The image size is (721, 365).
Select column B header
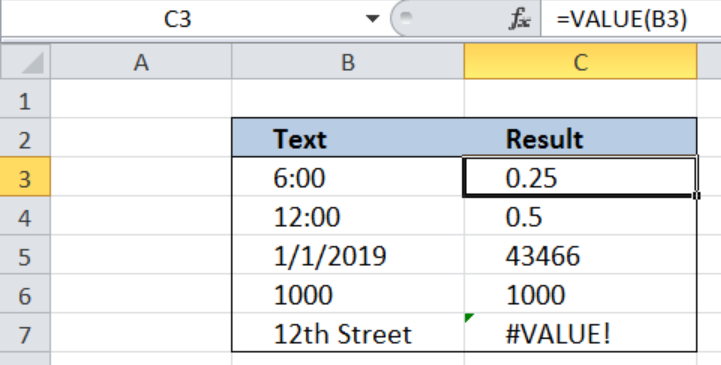pyautogui.click(x=348, y=62)
